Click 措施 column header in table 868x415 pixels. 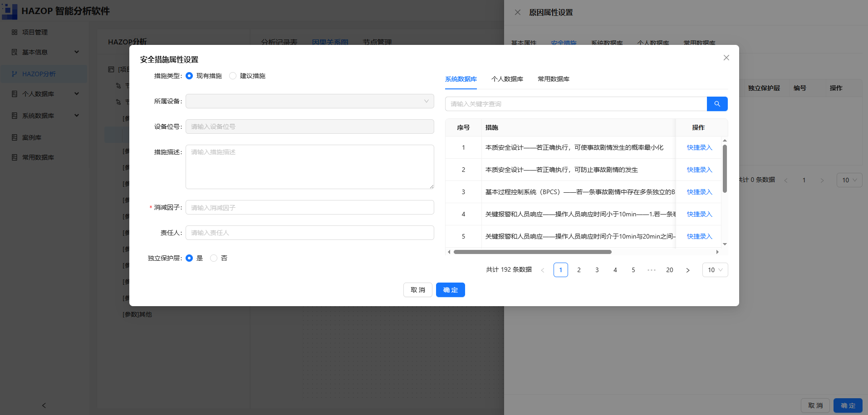pyautogui.click(x=492, y=127)
